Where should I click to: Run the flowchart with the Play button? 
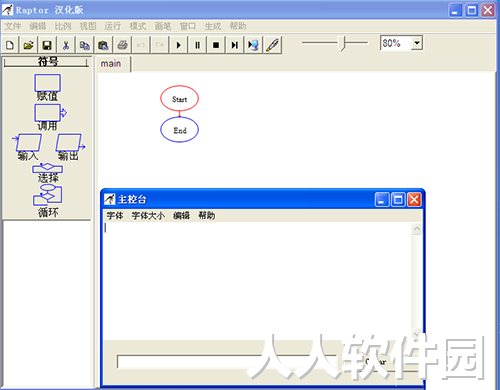coord(179,45)
